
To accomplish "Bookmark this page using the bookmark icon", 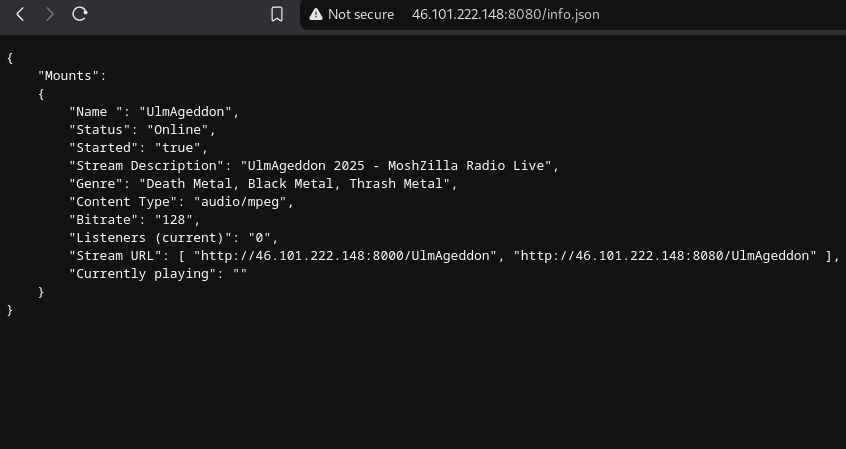I will click(x=277, y=14).
